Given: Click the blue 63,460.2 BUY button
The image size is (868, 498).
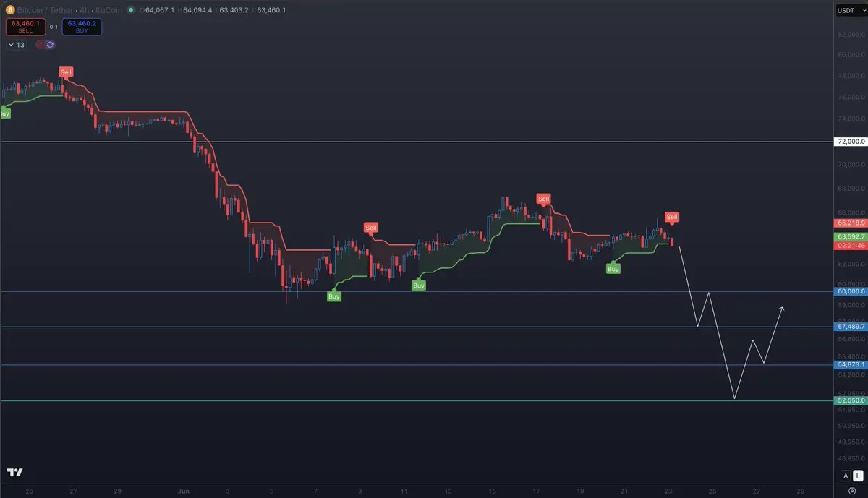Looking at the screenshot, I should (82, 27).
